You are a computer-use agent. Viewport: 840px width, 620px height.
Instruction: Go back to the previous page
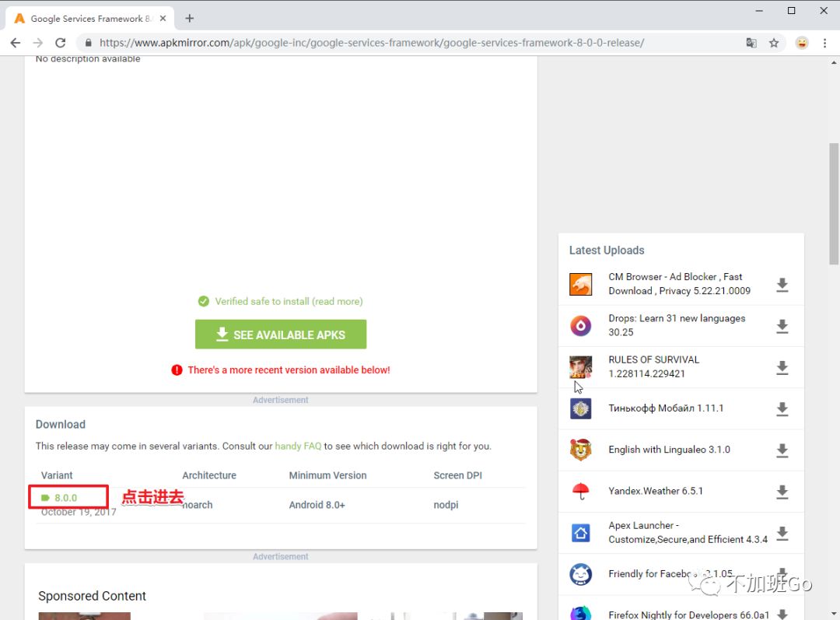coord(15,43)
